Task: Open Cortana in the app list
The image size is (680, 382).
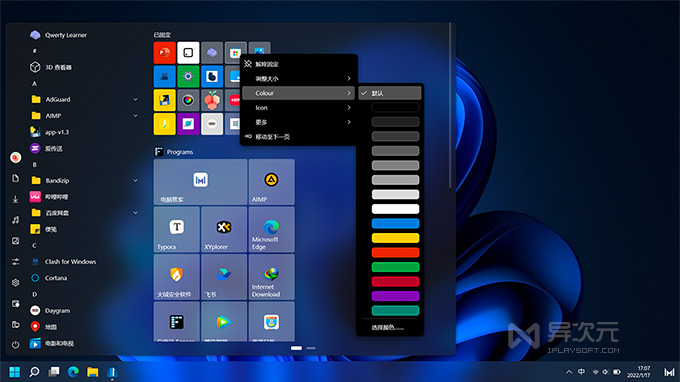Action: 56,278
